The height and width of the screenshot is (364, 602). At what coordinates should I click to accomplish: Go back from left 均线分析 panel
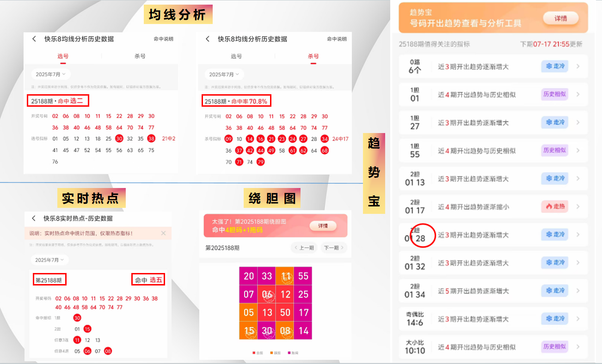tap(34, 39)
